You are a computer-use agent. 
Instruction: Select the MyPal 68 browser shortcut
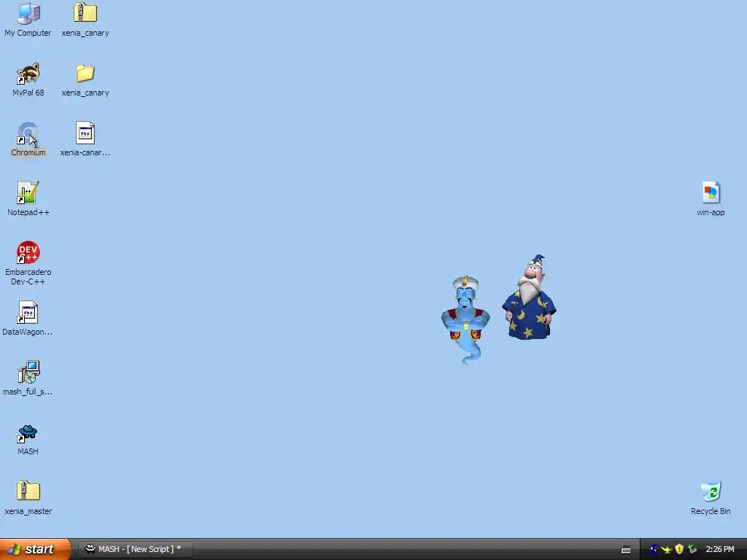pyautogui.click(x=28, y=80)
